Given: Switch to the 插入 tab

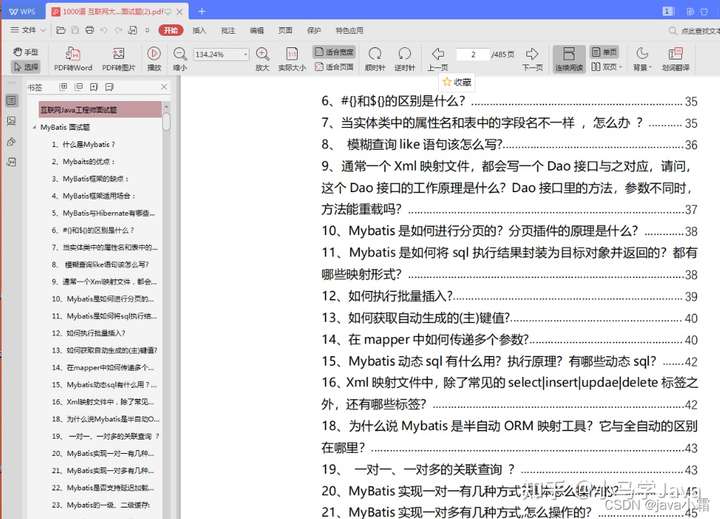Looking at the screenshot, I should 199,30.
